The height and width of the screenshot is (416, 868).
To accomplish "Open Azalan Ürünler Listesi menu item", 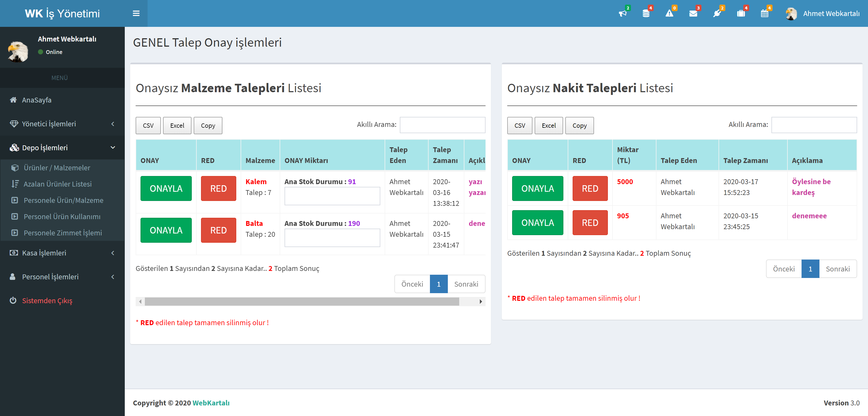I will [x=57, y=184].
